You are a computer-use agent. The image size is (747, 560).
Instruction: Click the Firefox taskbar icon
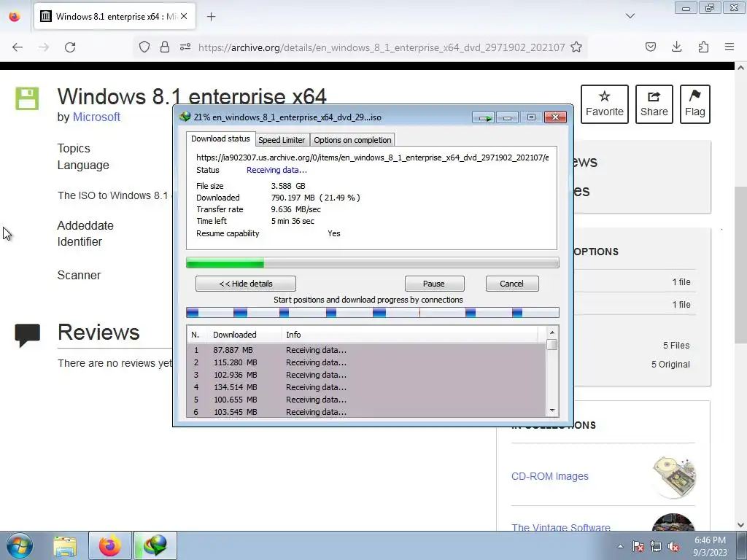109,545
